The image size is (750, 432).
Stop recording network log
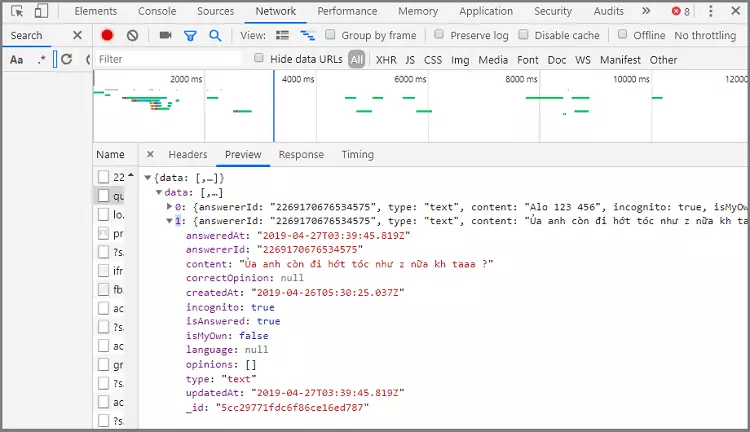(x=107, y=35)
